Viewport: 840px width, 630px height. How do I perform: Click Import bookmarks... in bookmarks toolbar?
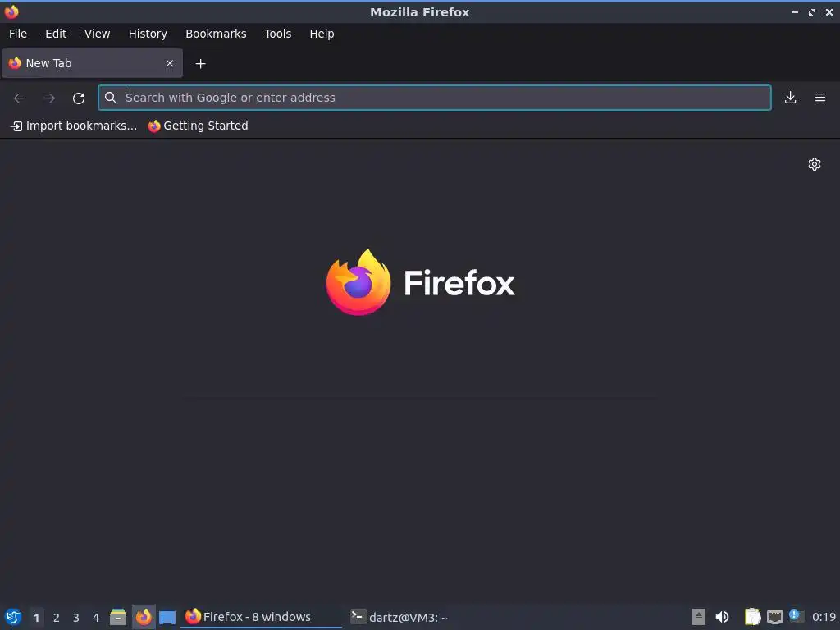(x=74, y=126)
